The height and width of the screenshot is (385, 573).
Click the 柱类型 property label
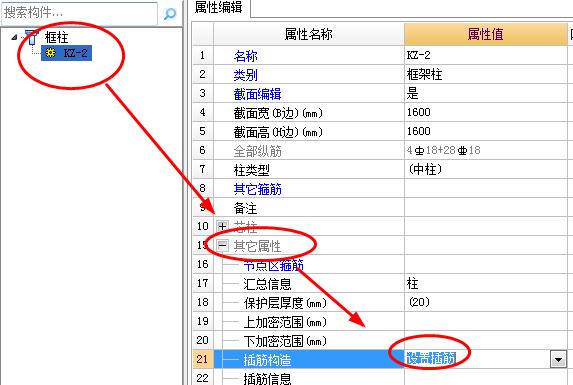click(251, 170)
